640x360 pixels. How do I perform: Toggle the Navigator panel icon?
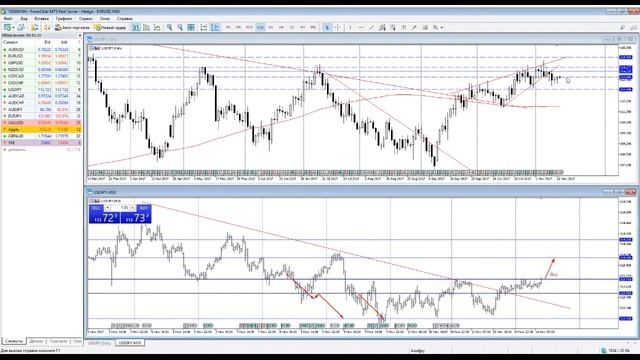47,27
